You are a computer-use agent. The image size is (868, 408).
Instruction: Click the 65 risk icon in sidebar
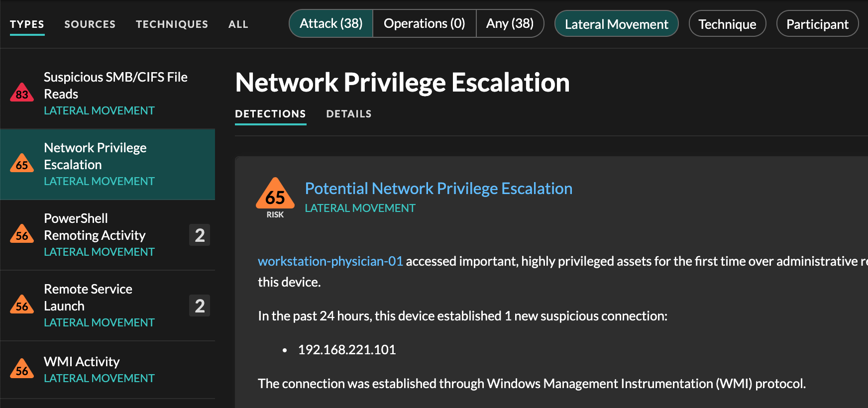pos(22,164)
